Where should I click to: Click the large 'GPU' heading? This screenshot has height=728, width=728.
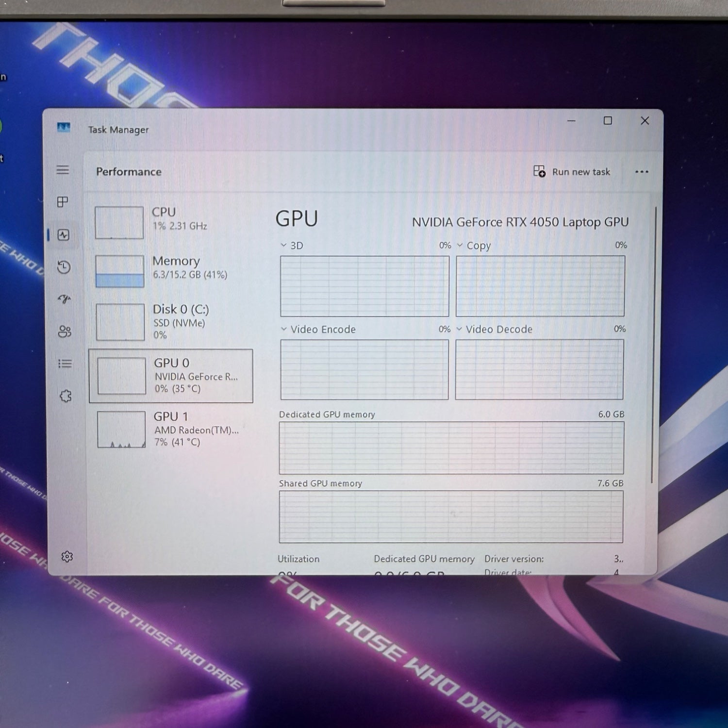tap(297, 219)
